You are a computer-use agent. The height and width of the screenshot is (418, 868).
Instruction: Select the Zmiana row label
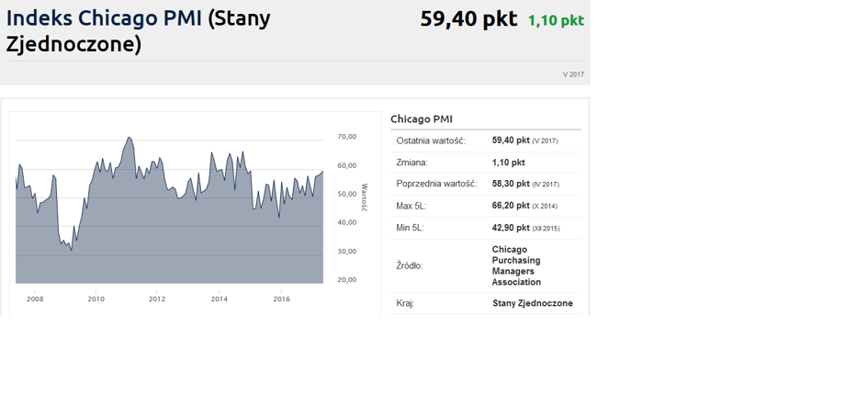point(411,163)
